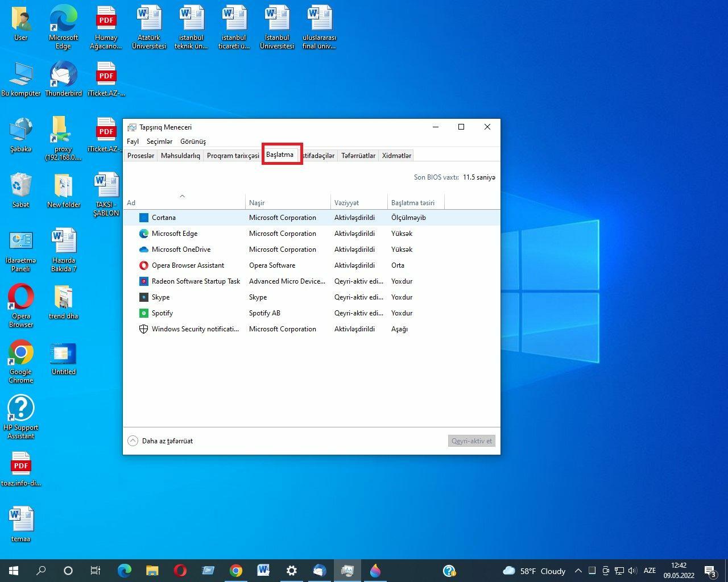The width and height of the screenshot is (728, 582).
Task: Sort by Başlatma təsiri column header
Action: click(x=416, y=202)
